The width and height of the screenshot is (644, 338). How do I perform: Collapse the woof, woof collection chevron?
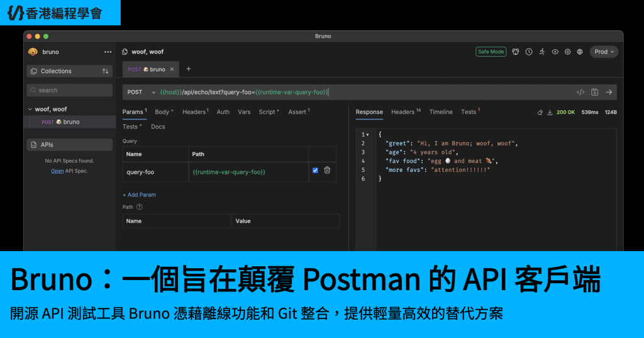pyautogui.click(x=30, y=109)
